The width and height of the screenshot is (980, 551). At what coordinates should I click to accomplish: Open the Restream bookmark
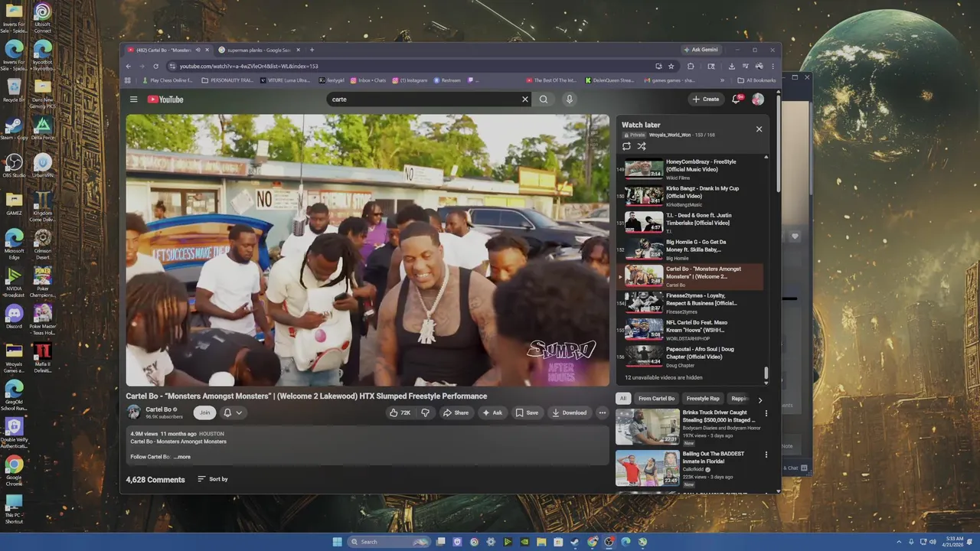(x=448, y=80)
